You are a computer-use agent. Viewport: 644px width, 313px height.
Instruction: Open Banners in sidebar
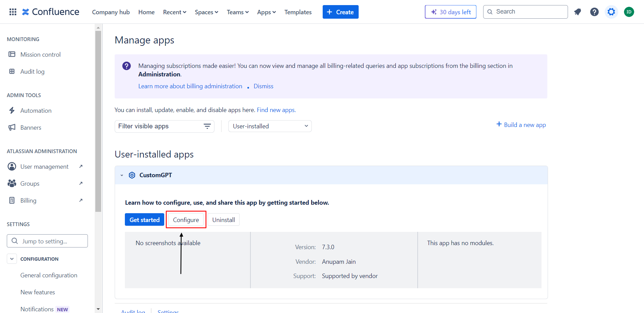tap(31, 128)
